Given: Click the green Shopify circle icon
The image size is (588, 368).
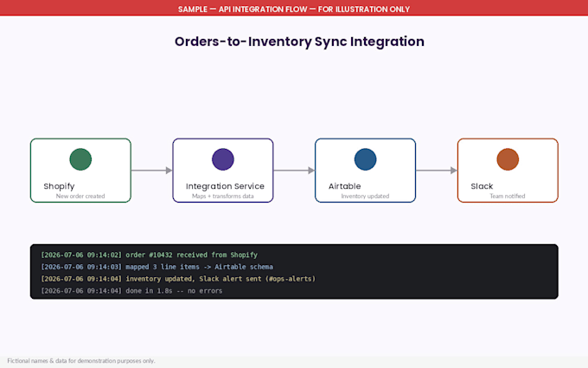Looking at the screenshot, I should [x=80, y=159].
